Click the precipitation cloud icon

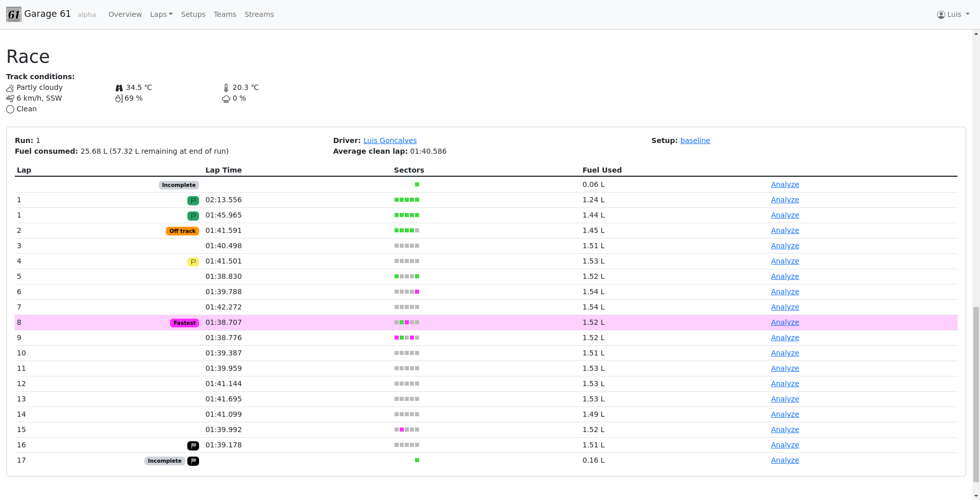click(x=226, y=99)
